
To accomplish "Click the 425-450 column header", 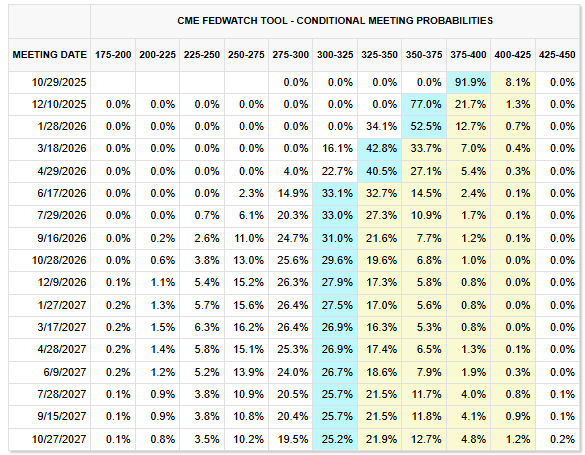I will 557,55.
